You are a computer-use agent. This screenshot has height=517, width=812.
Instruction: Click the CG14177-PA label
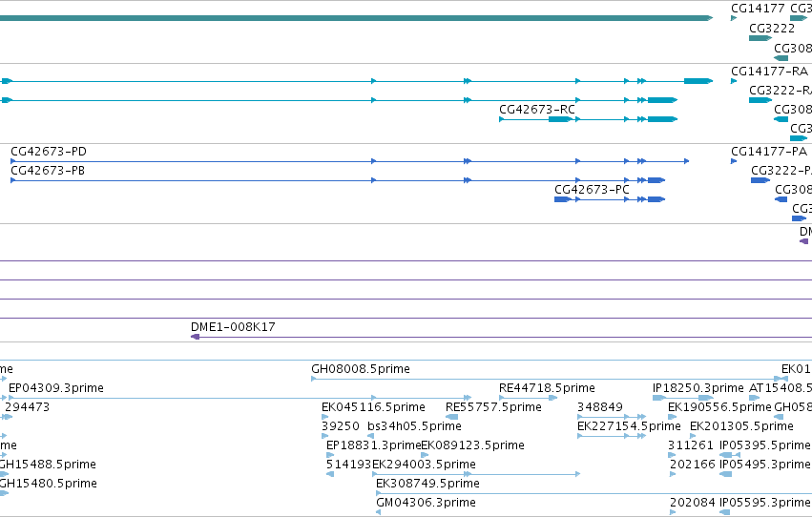coord(769,152)
